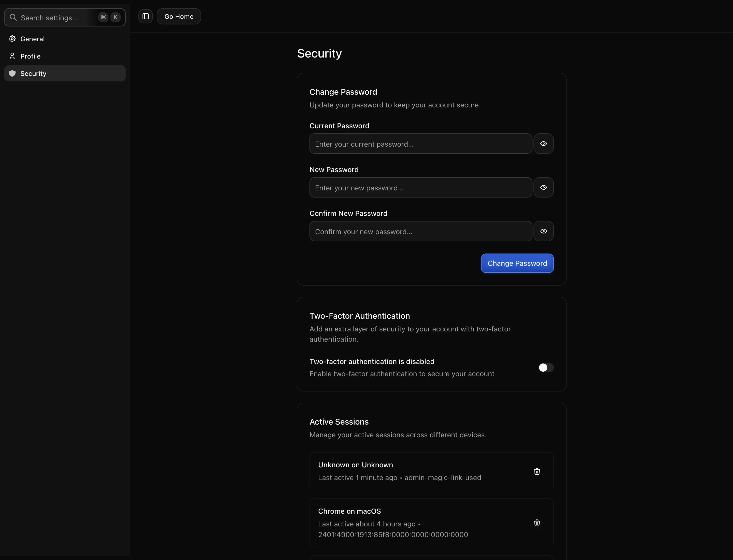Click 'Enable two-factor authentication to secure' text
733x560 pixels.
pos(402,374)
